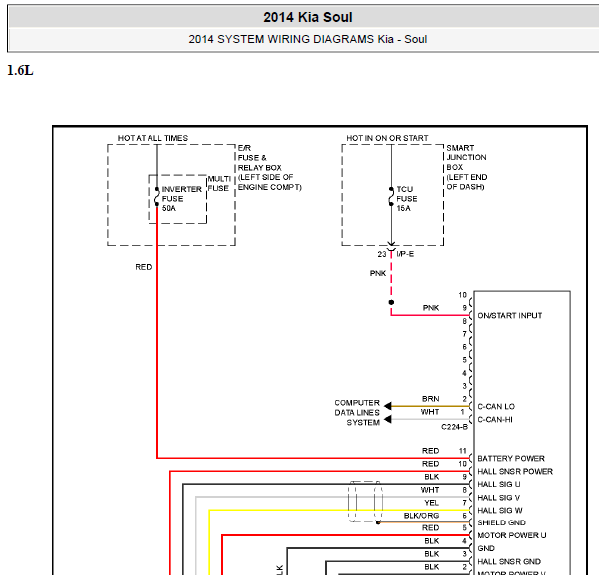This screenshot has width=599, height=575.
Task: Click the 'HALL SIG W' terminal label
Action: tap(500, 510)
